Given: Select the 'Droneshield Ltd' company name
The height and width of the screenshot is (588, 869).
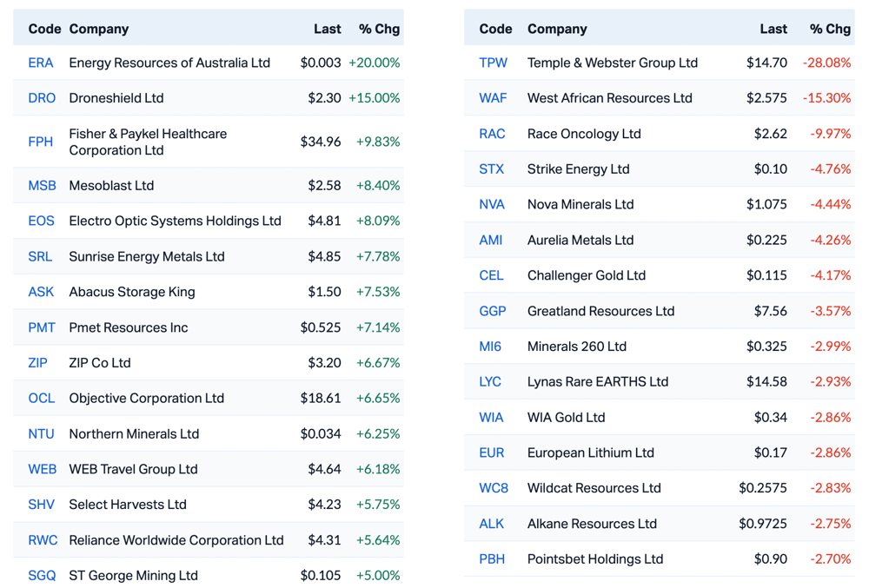Looking at the screenshot, I should point(116,98).
